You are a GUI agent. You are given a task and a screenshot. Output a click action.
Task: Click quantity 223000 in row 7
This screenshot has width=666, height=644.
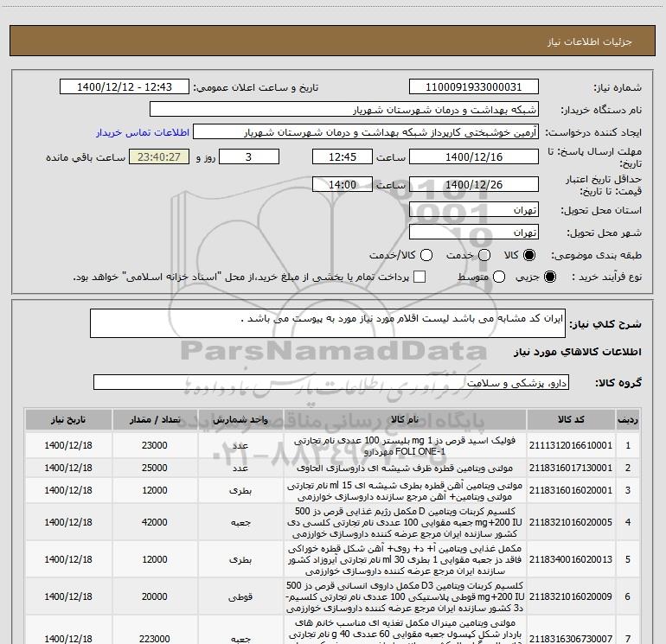[155, 639]
